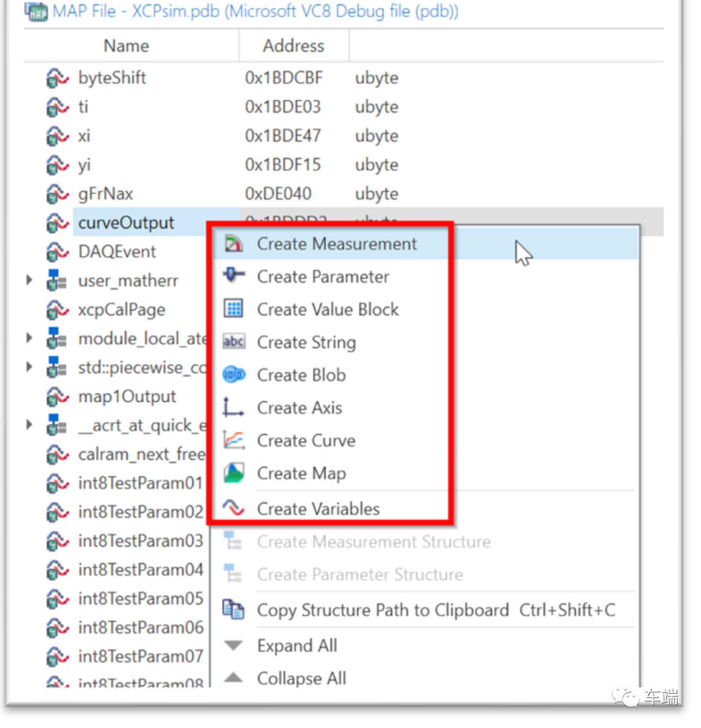Screen dimensions: 701x728
Task: Choose Collapse All in context menu
Action: point(301,678)
